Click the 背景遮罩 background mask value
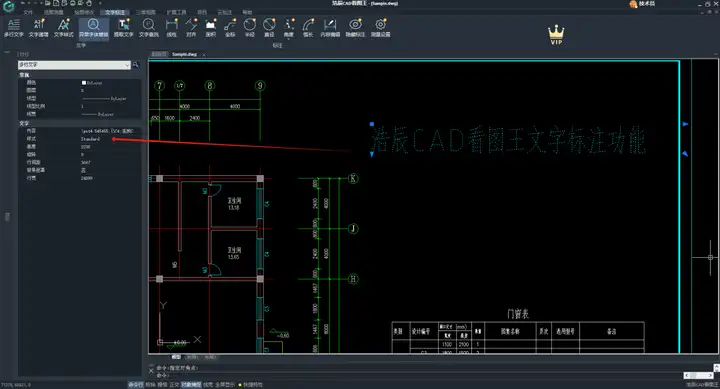720x389 pixels. [x=83, y=170]
